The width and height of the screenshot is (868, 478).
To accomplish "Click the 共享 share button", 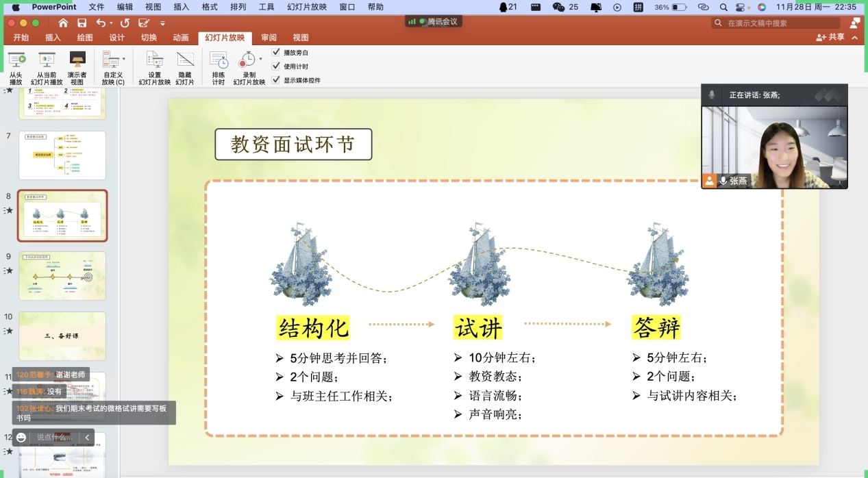I will (x=830, y=38).
